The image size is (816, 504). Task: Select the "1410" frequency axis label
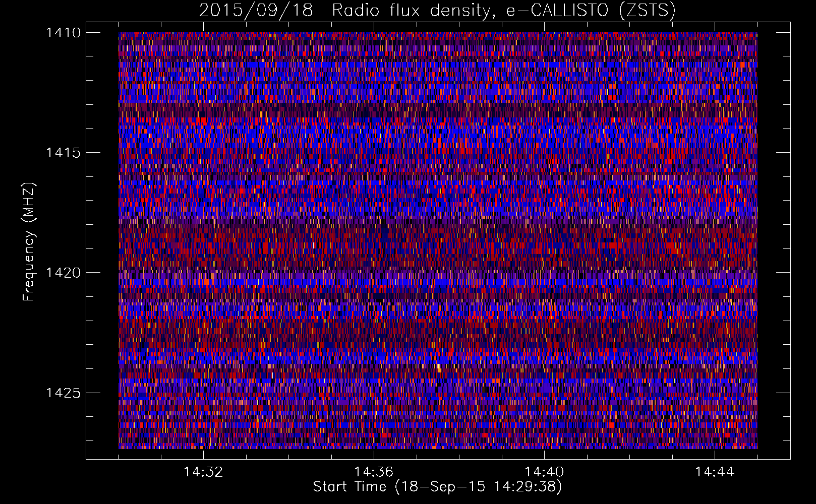[63, 33]
